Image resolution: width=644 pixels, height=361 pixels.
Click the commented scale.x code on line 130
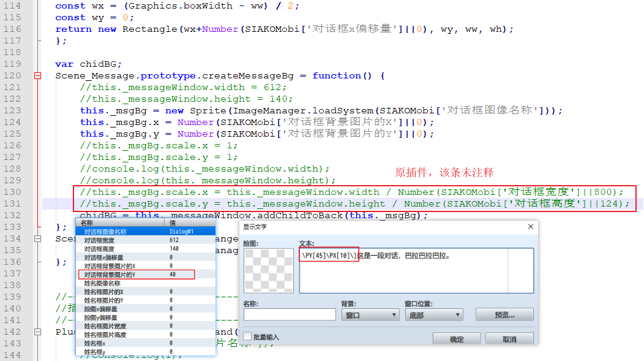351,192
